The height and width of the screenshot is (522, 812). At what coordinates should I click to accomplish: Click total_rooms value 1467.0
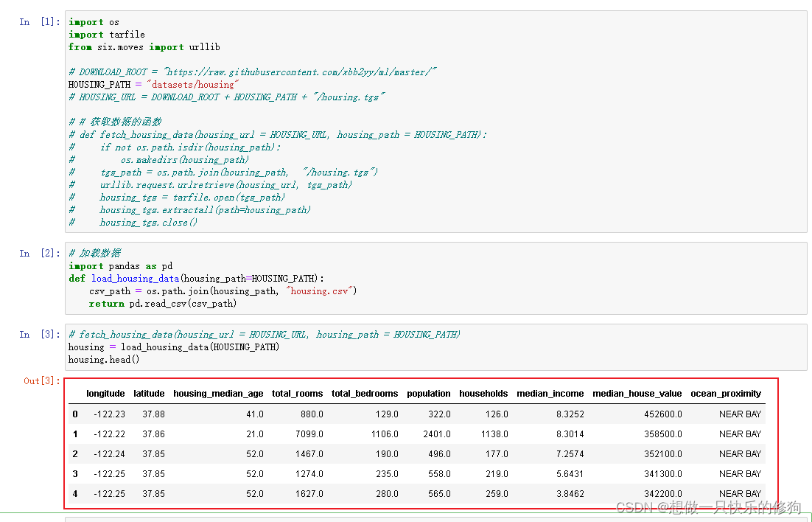point(309,454)
